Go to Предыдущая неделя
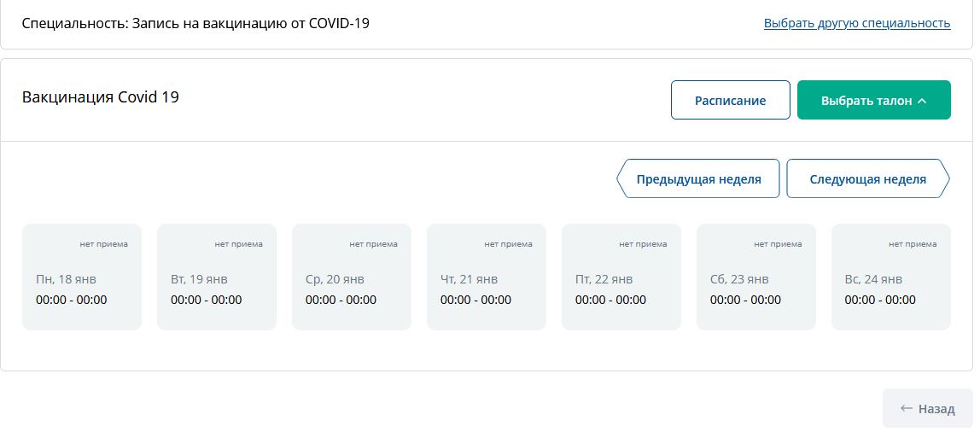Image resolution: width=980 pixels, height=432 pixels. coord(698,179)
